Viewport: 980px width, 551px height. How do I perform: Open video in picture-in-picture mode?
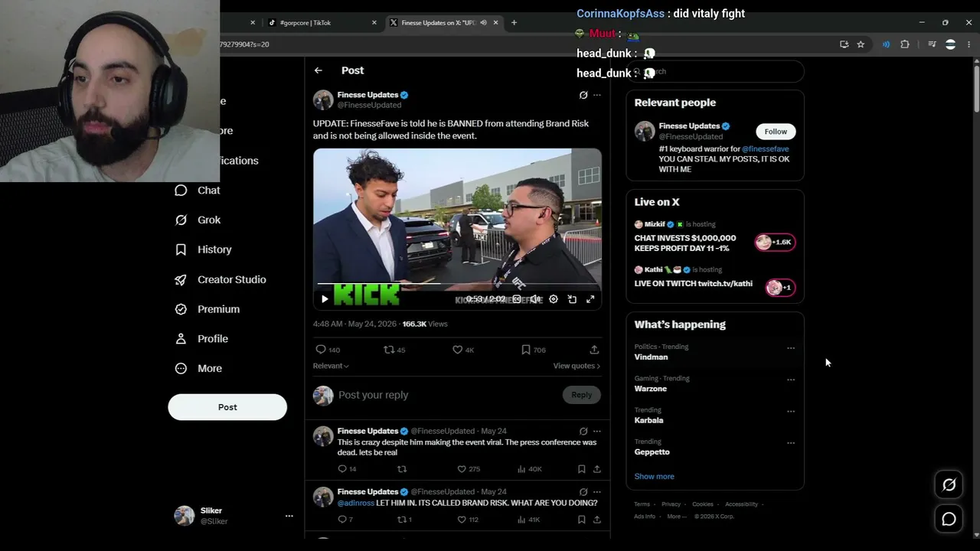click(572, 299)
